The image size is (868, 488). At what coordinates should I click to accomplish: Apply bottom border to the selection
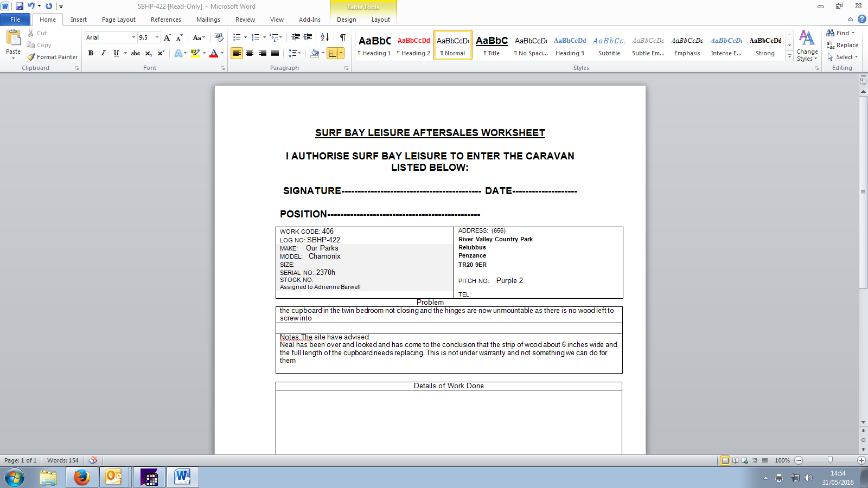[x=333, y=53]
